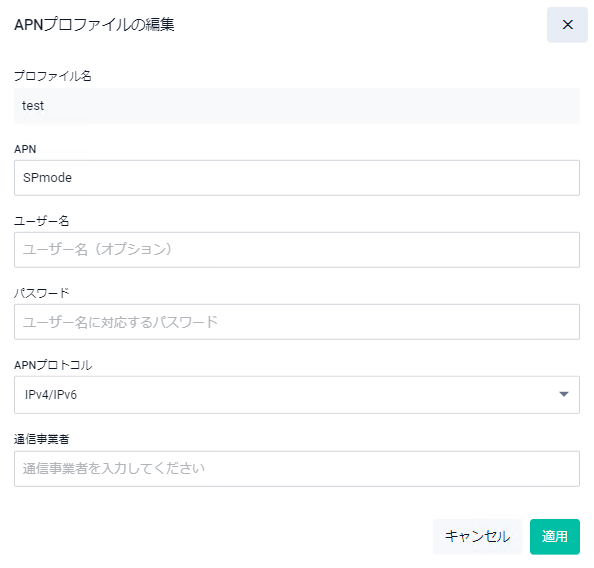Click the ユーザー名（オプション）input field
The width and height of the screenshot is (594, 568).
297,250
